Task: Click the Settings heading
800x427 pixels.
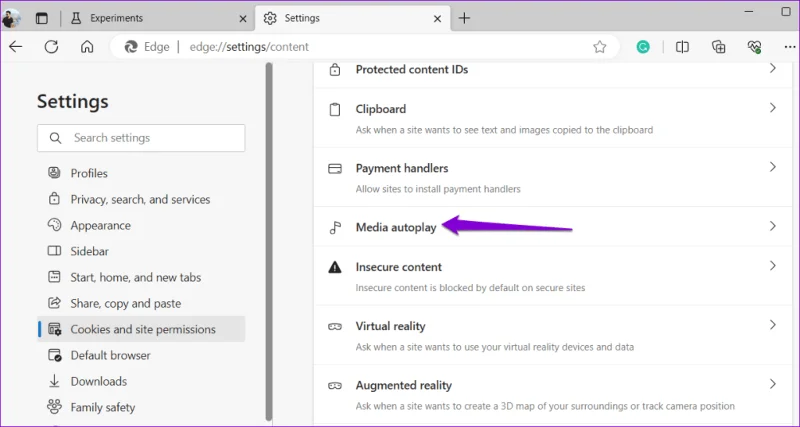Action: [72, 102]
